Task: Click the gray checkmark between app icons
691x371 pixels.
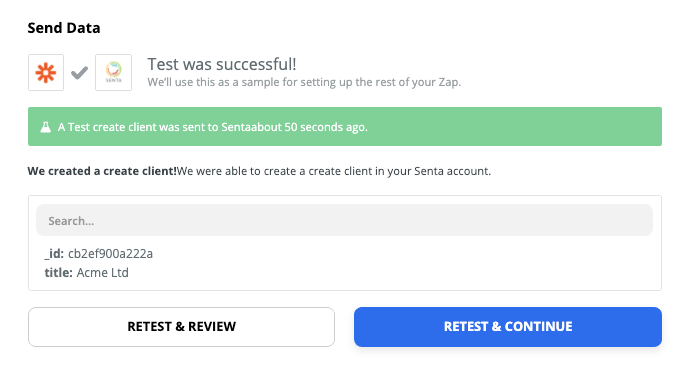Action: [80, 73]
